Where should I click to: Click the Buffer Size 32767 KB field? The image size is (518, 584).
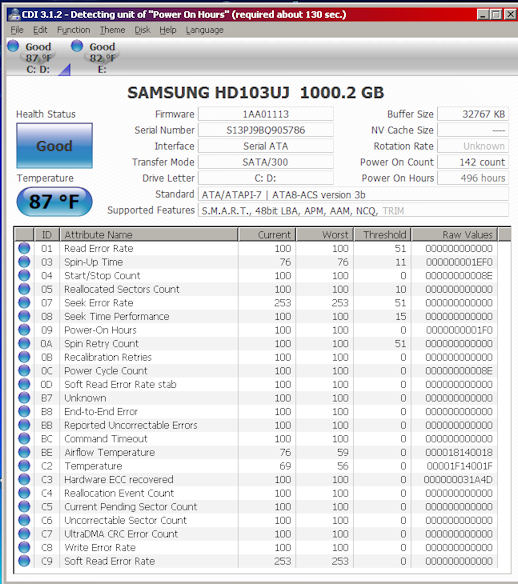473,114
